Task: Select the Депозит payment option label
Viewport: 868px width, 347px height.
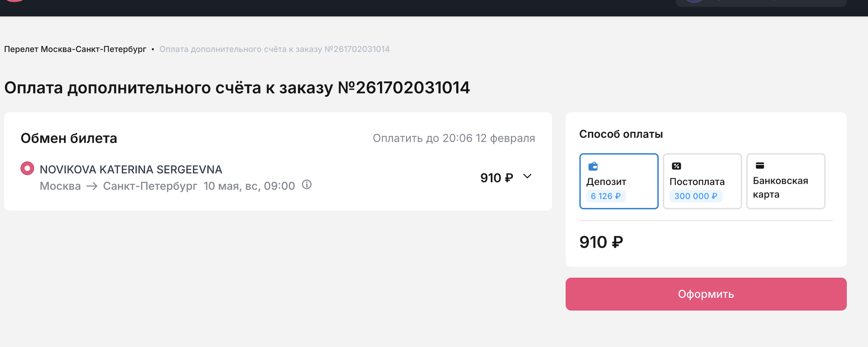Action: click(x=606, y=182)
